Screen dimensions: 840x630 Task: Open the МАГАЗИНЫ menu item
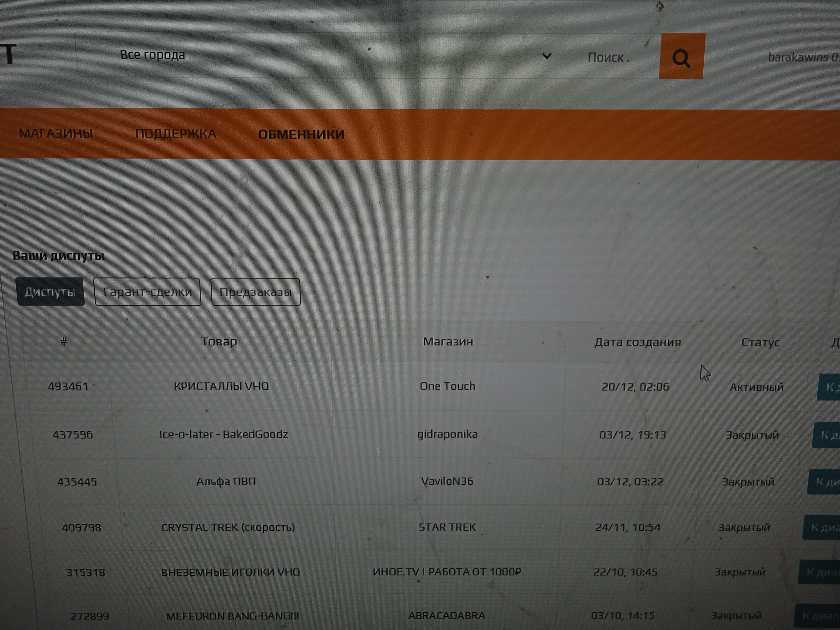[x=56, y=134]
